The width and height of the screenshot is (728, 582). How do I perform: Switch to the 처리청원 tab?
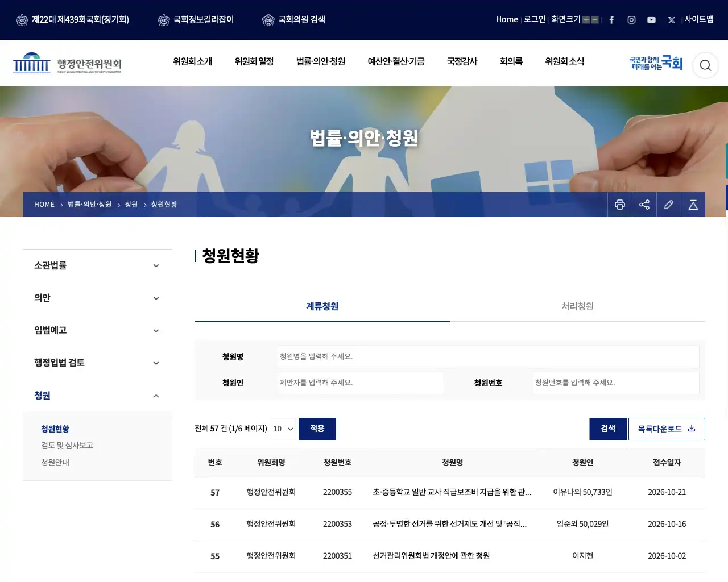(x=577, y=306)
